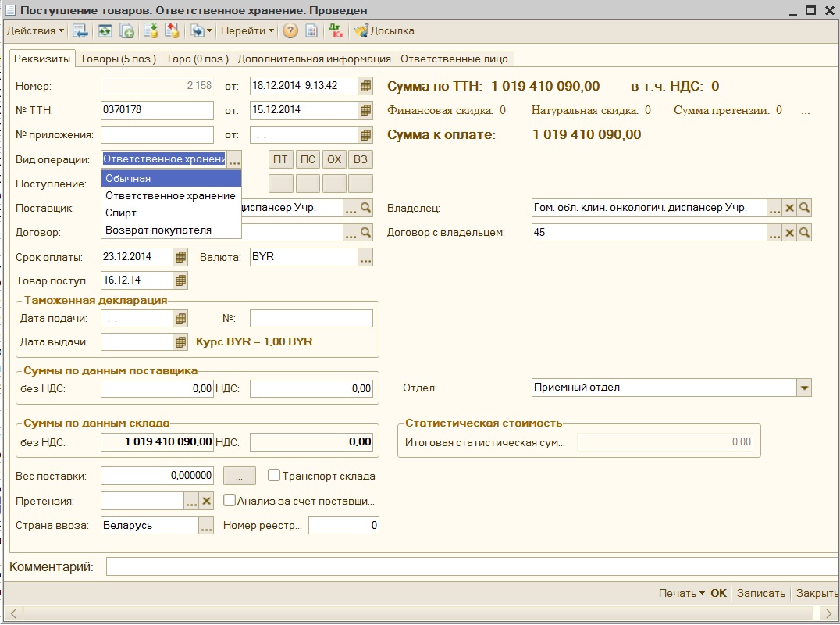Switch to Товары (5 поз.) tab
The height and width of the screenshot is (625, 840).
pyautogui.click(x=119, y=59)
